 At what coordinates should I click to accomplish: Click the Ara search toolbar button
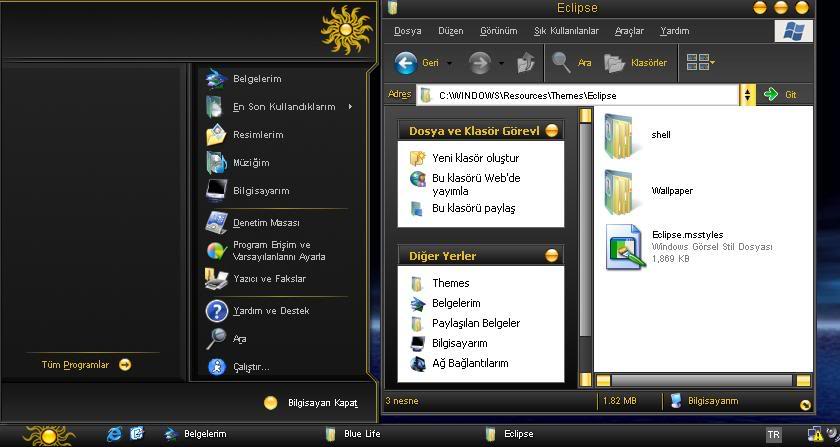pyautogui.click(x=572, y=63)
